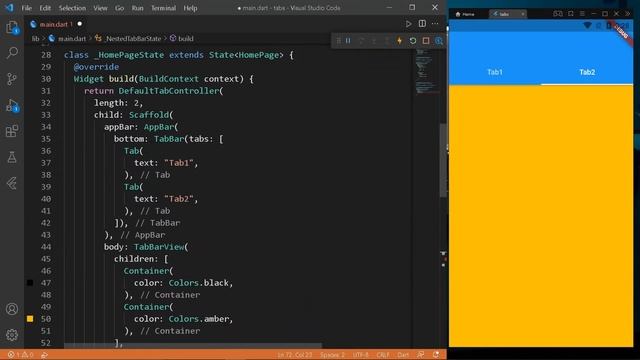The image size is (640, 360).
Task: Click errors and warnings count in status bar
Action: point(20,355)
